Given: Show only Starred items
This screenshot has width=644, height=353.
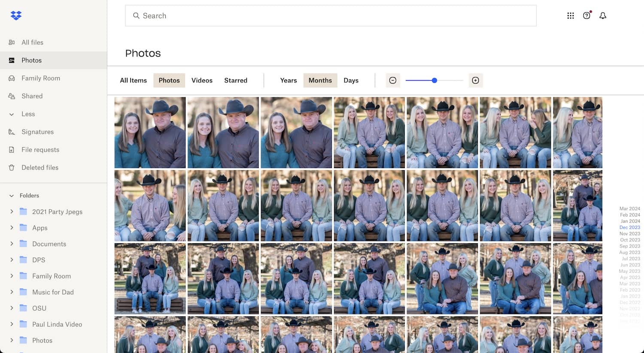Looking at the screenshot, I should point(235,80).
